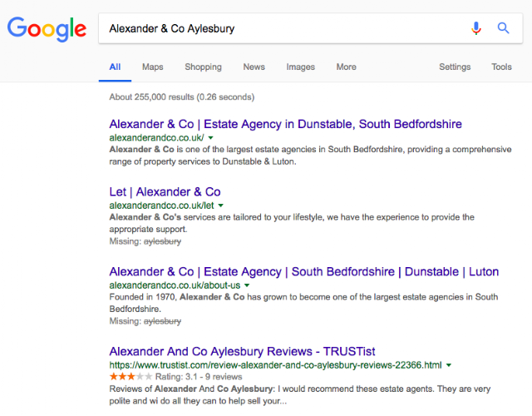Open the News tab
The height and width of the screenshot is (416, 532).
[254, 67]
